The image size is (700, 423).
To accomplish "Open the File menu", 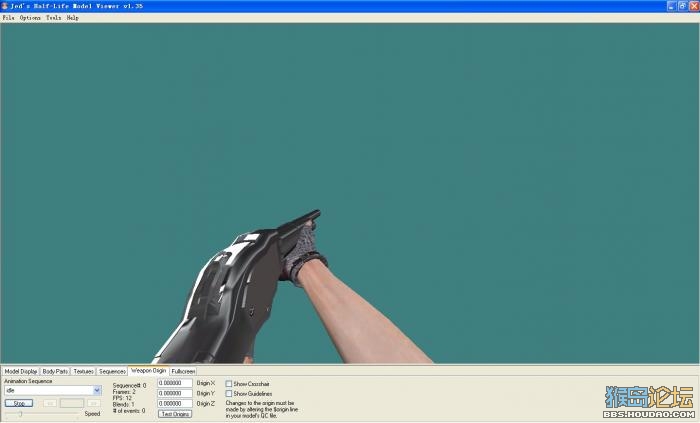I will tap(8, 18).
